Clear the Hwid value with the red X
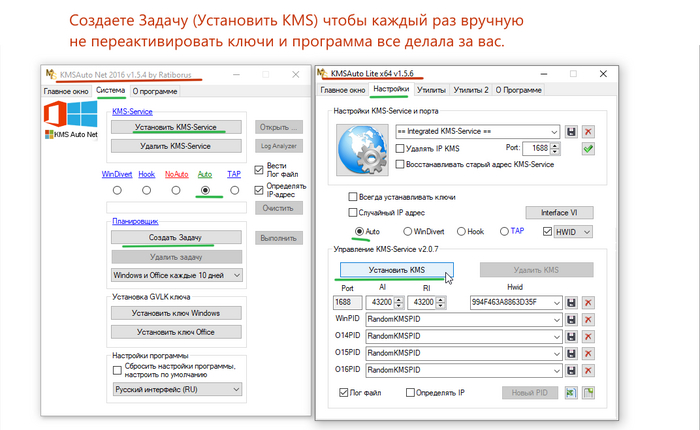This screenshot has width=700, height=430. tap(588, 302)
